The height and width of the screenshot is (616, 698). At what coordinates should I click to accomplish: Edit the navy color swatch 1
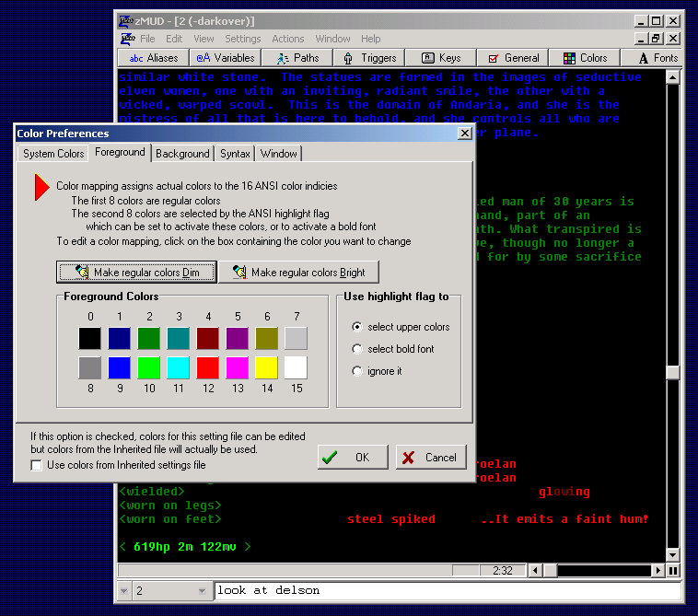(120, 338)
